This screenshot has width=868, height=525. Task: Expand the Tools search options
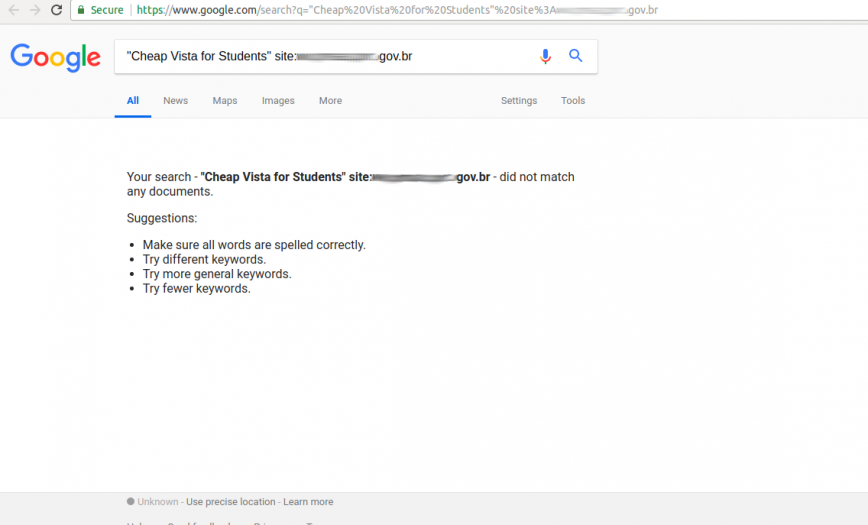pos(573,101)
